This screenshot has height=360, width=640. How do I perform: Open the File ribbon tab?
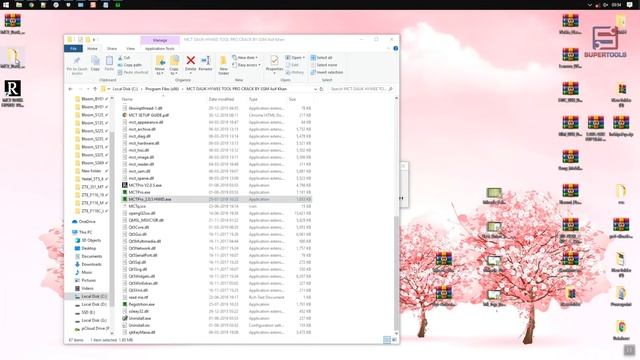[73, 48]
